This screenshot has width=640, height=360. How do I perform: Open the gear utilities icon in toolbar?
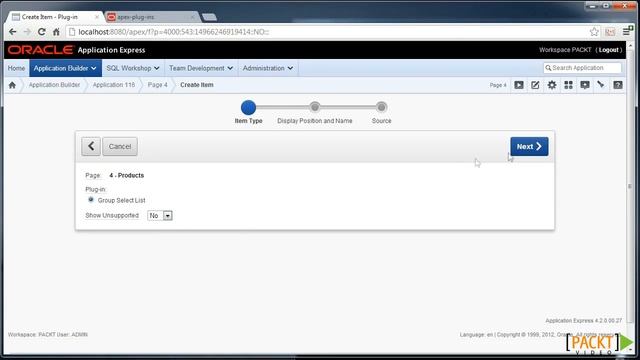[552, 85]
